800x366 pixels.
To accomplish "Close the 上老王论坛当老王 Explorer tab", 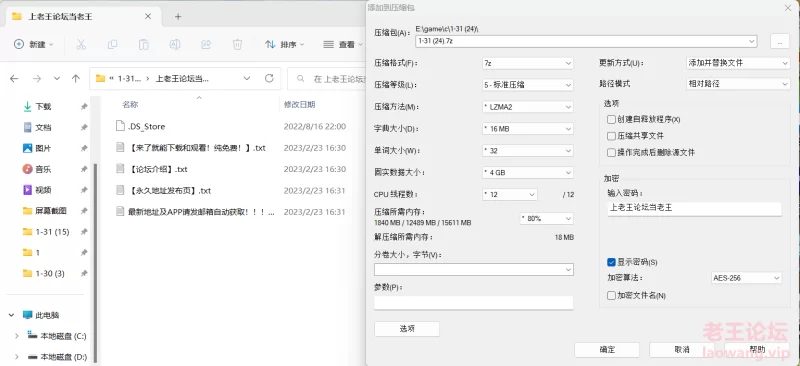I will [x=148, y=16].
